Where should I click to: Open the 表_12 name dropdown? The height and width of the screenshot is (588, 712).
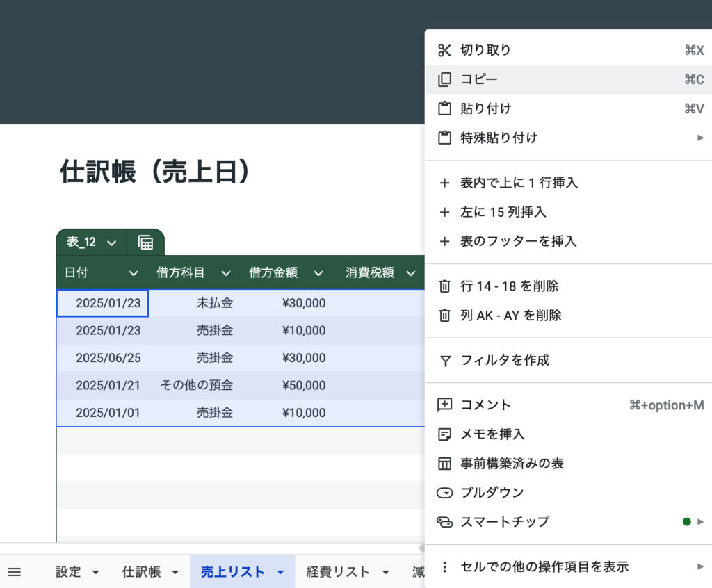(x=111, y=243)
